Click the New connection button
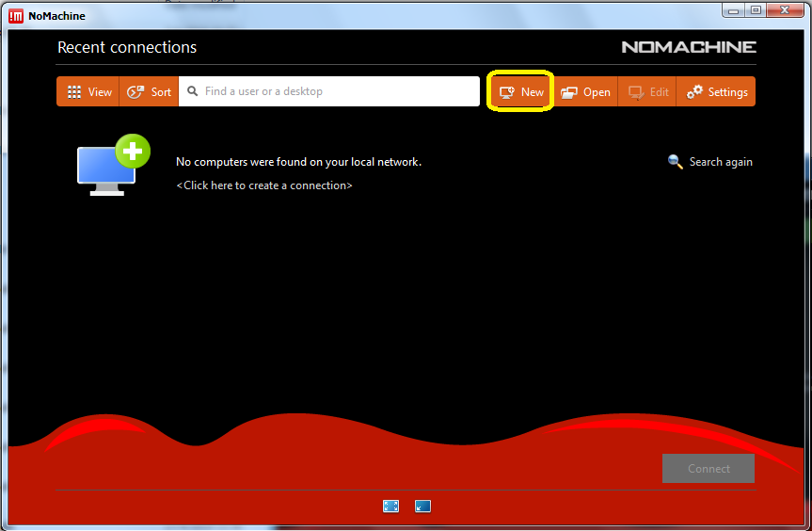The image size is (812, 531). click(521, 92)
